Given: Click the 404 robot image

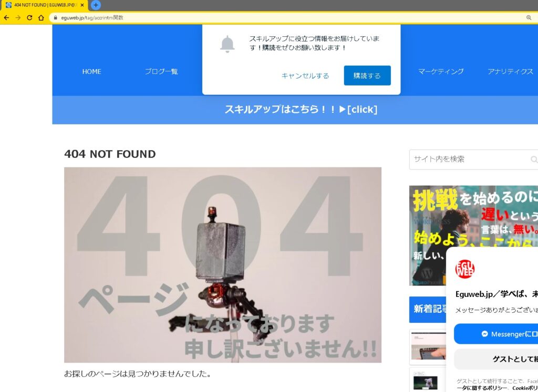Looking at the screenshot, I should (223, 265).
